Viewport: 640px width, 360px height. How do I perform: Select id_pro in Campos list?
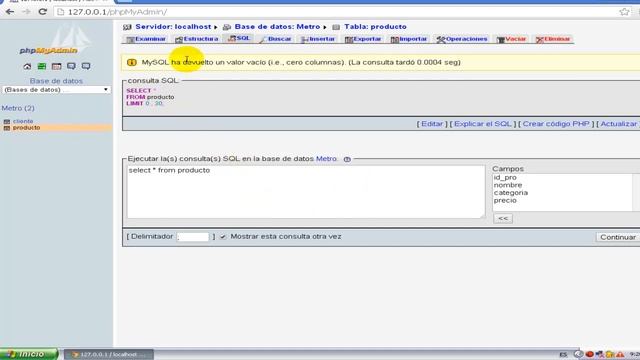(x=505, y=178)
